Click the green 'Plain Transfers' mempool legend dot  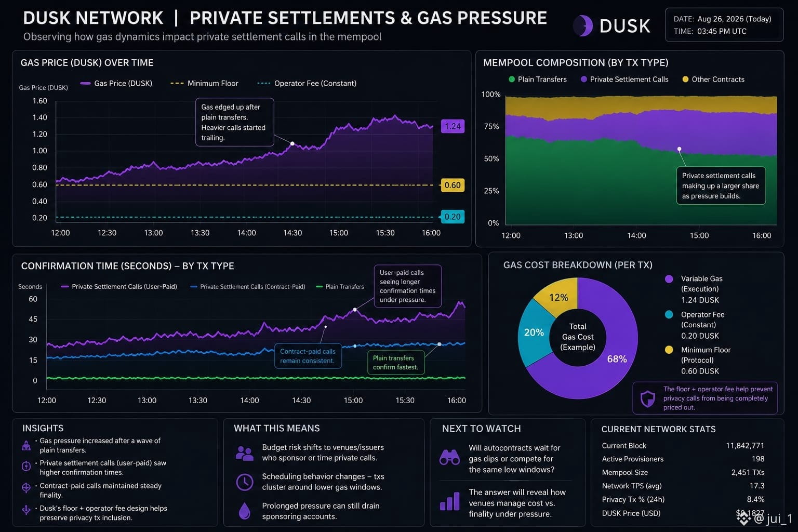512,79
